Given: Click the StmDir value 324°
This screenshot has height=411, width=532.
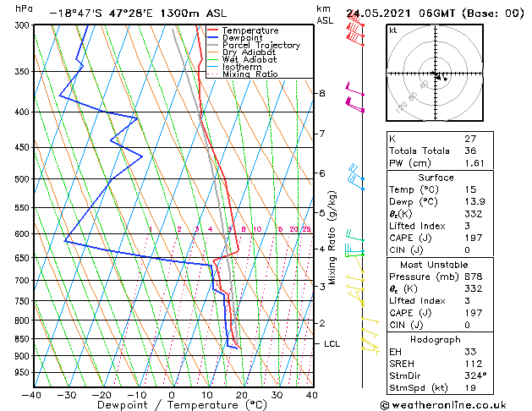Looking at the screenshot, I should [475, 375].
